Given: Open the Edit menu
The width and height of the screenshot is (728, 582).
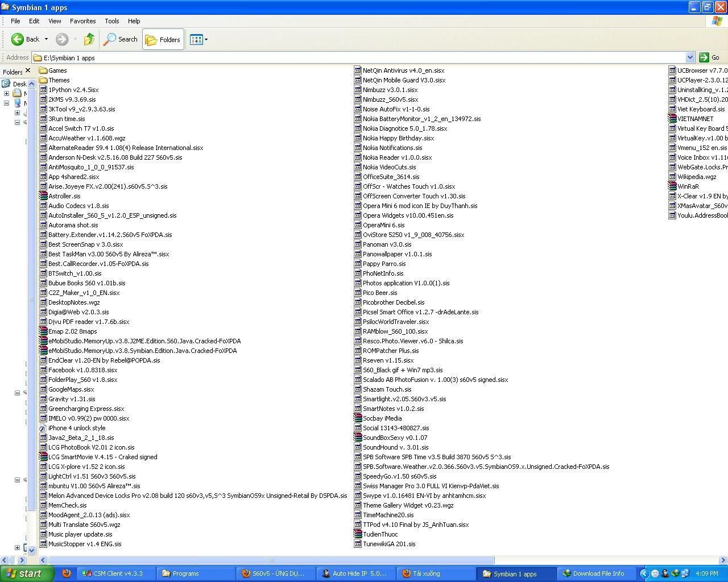Looking at the screenshot, I should click(34, 21).
